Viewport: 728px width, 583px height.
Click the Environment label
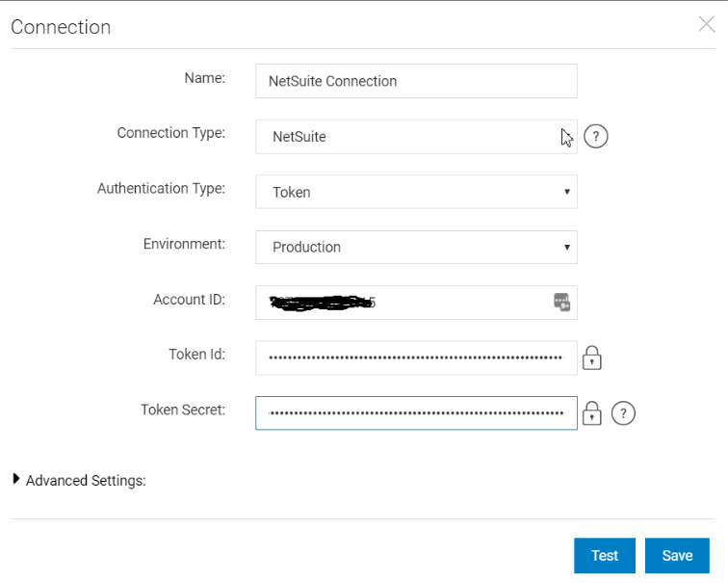(x=184, y=244)
